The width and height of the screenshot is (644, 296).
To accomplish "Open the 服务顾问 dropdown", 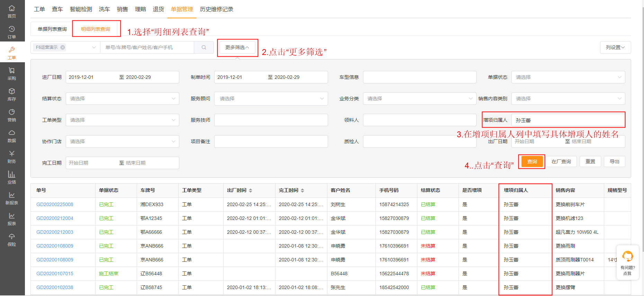I will [x=271, y=99].
